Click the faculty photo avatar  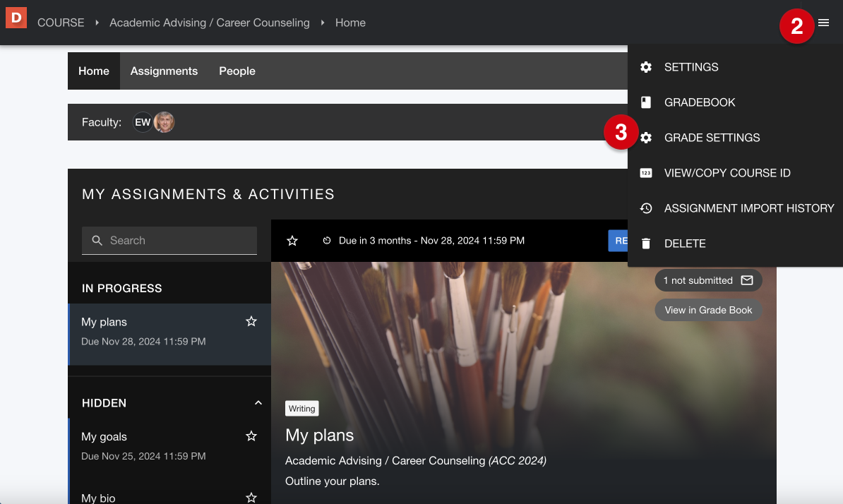[164, 123]
